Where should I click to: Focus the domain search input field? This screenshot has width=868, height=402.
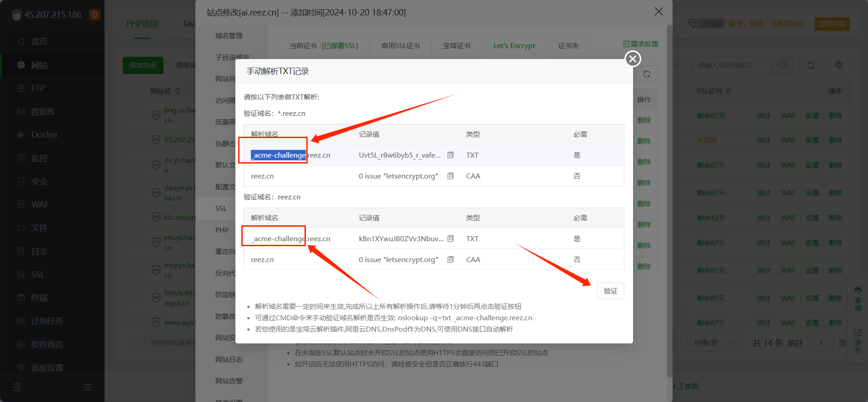731,65
